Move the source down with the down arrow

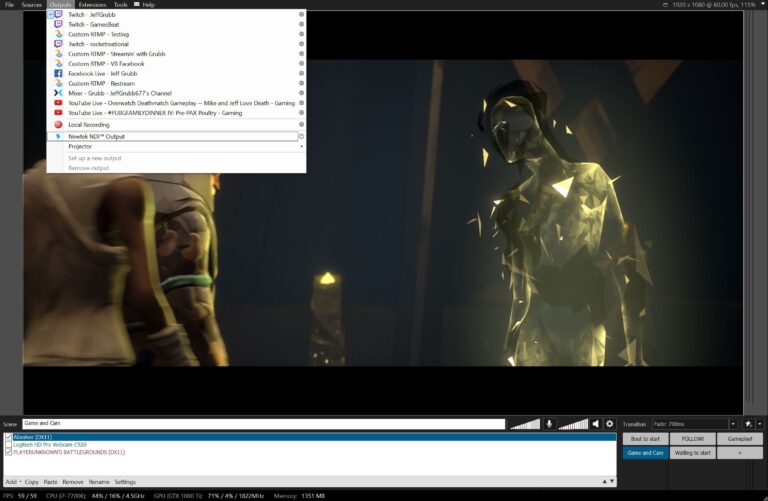tap(612, 481)
